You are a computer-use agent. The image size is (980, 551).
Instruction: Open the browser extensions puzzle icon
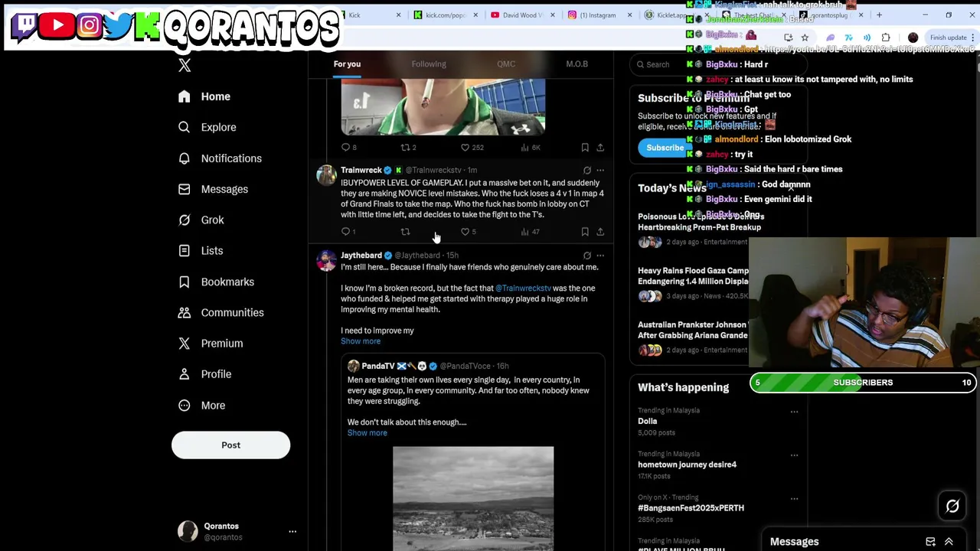(886, 37)
